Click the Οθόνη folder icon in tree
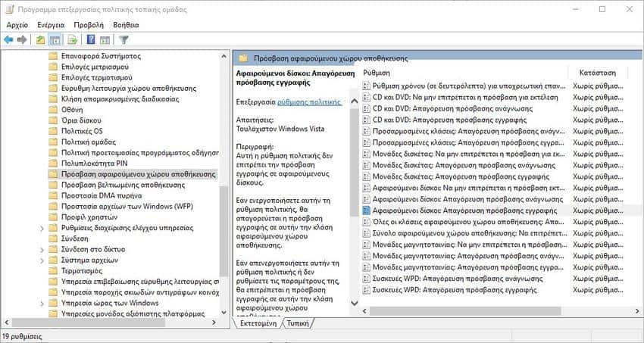 tap(53, 109)
